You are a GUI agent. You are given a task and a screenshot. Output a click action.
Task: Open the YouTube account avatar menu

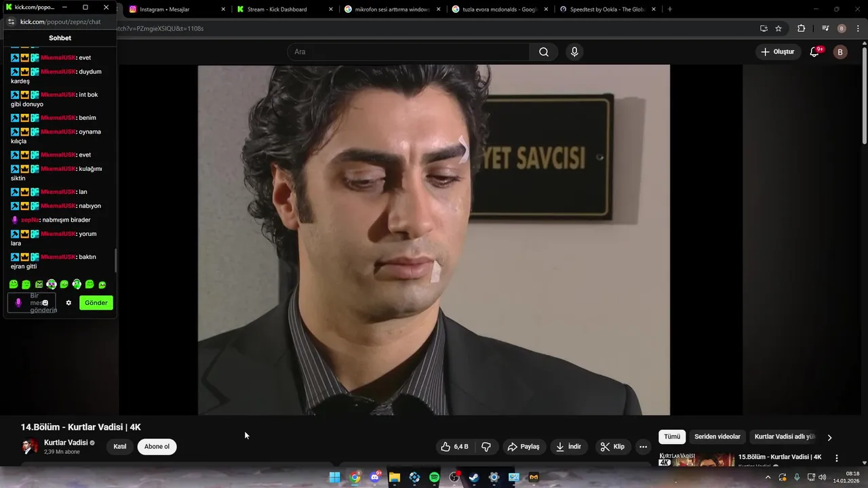click(x=840, y=52)
